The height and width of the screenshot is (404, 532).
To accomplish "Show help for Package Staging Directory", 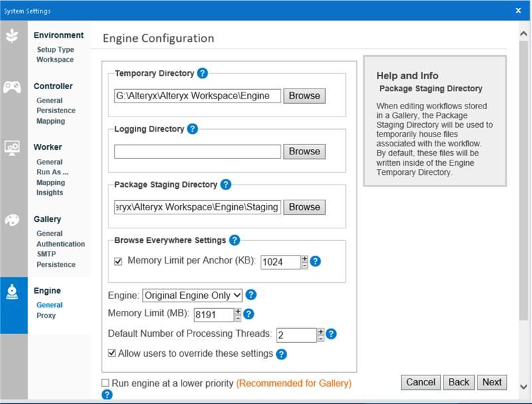I will coord(225,184).
